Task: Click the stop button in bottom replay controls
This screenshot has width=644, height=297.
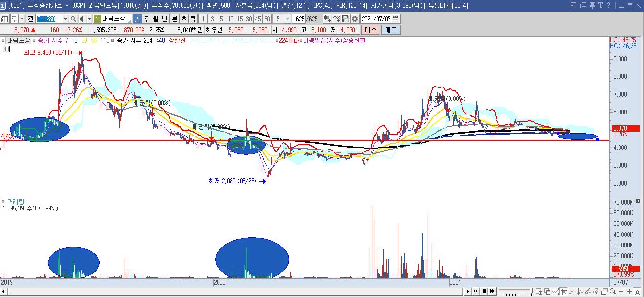Action: pyautogui.click(x=484, y=291)
